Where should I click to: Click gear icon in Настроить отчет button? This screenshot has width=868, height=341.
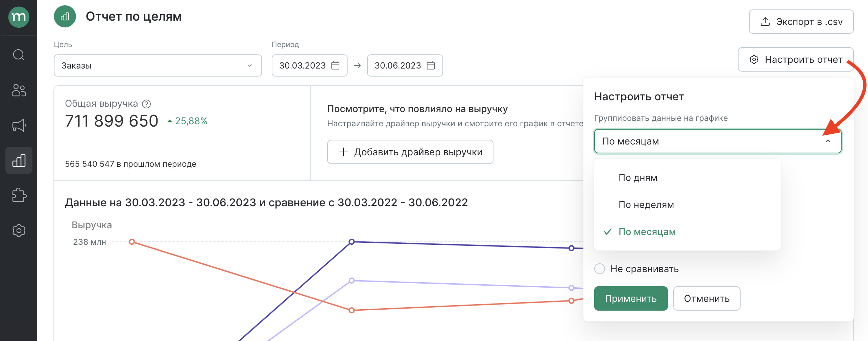tap(754, 59)
